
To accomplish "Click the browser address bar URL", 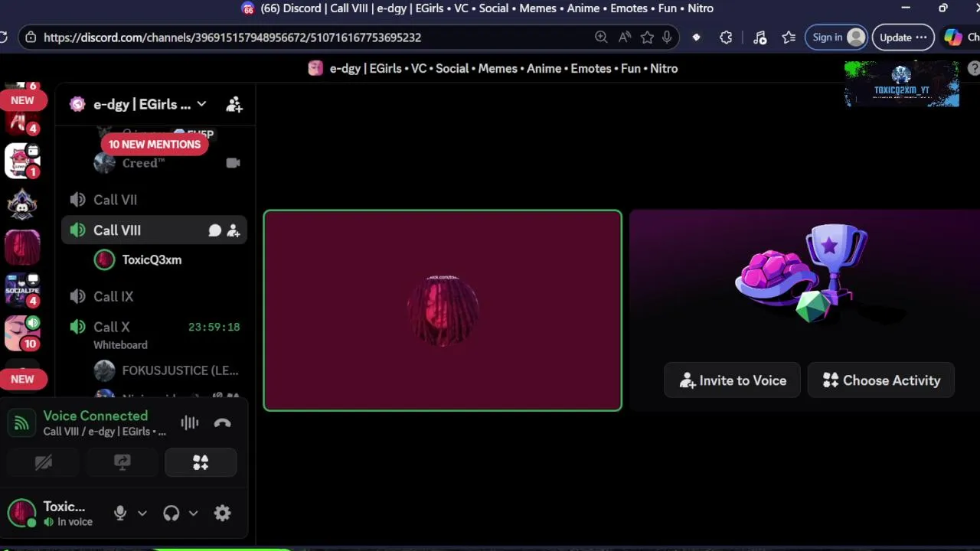I will click(232, 37).
